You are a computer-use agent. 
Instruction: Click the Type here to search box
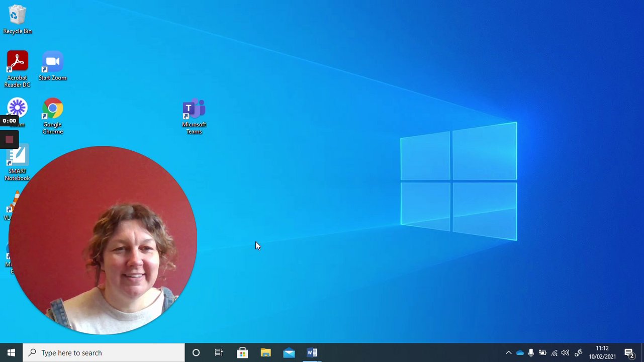(x=104, y=352)
